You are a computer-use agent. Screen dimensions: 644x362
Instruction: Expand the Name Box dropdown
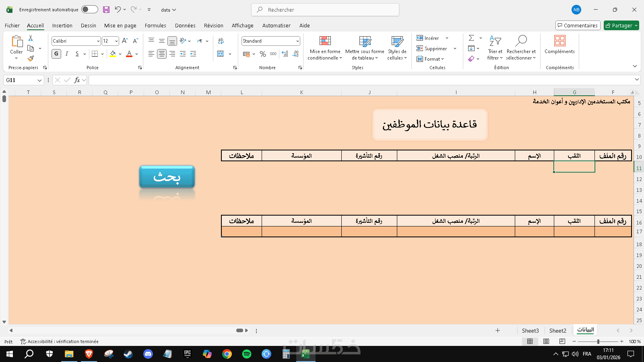[x=39, y=80]
